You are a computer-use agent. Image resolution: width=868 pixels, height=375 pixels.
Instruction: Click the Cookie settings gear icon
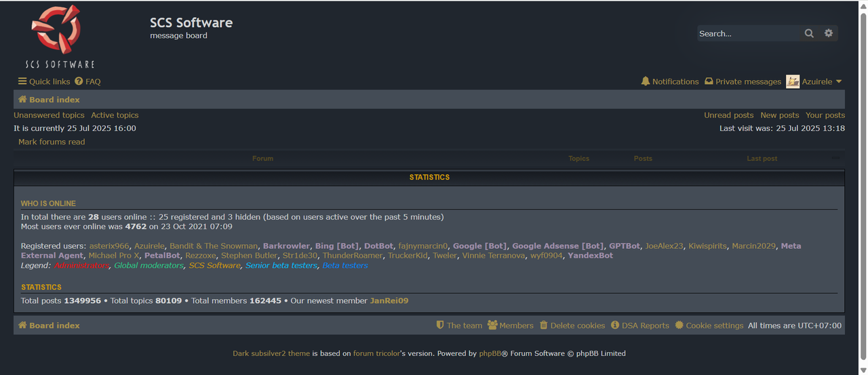point(679,325)
